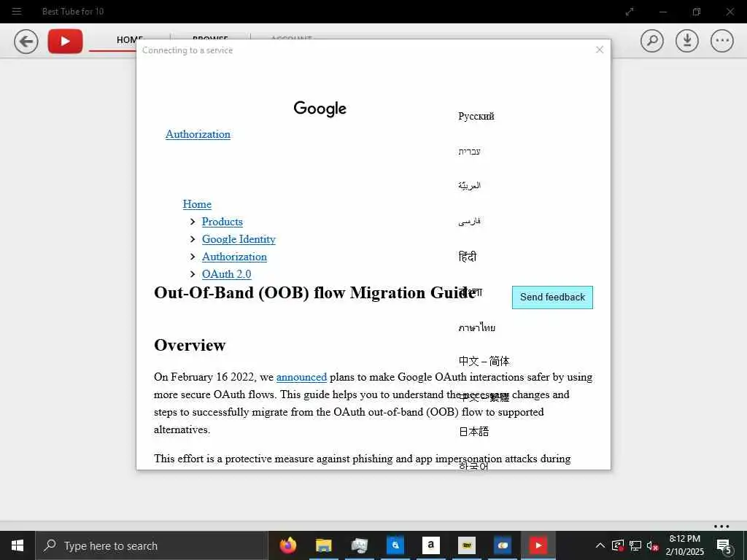Click the red YouTube play logo
Screen dimensions: 747x560
point(65,41)
